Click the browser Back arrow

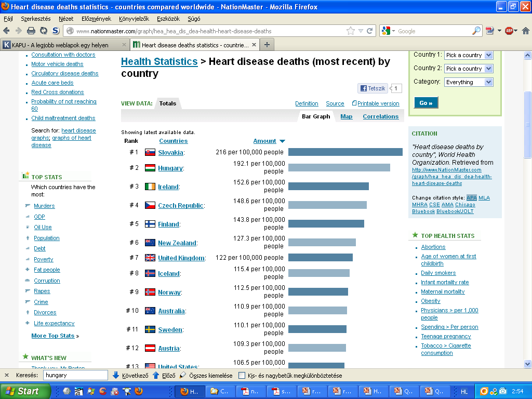6,31
